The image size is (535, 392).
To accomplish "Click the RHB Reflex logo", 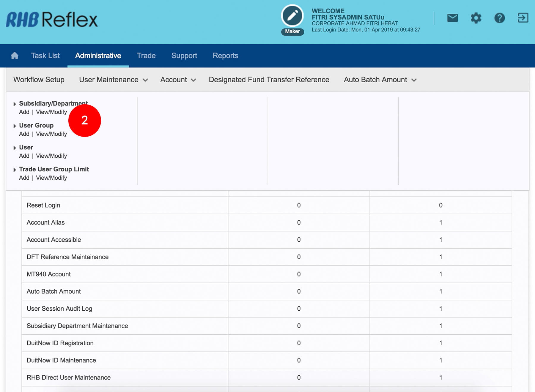I will click(52, 20).
